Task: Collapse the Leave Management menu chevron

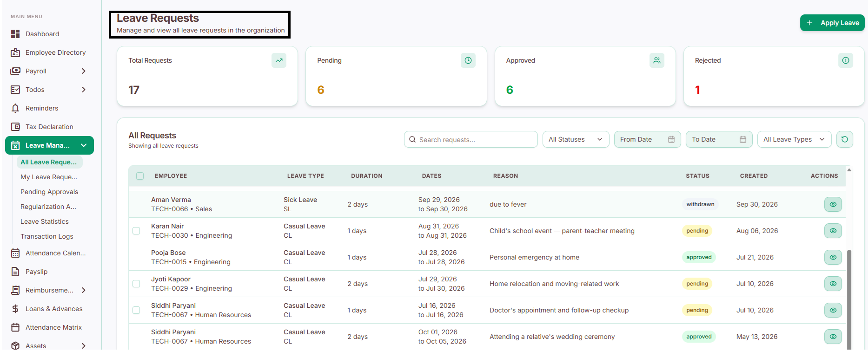Action: (x=84, y=145)
